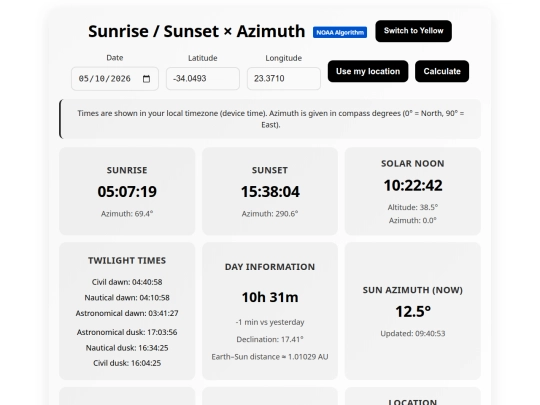
Task: Click the Switch to Yellow button
Action: pyautogui.click(x=413, y=31)
